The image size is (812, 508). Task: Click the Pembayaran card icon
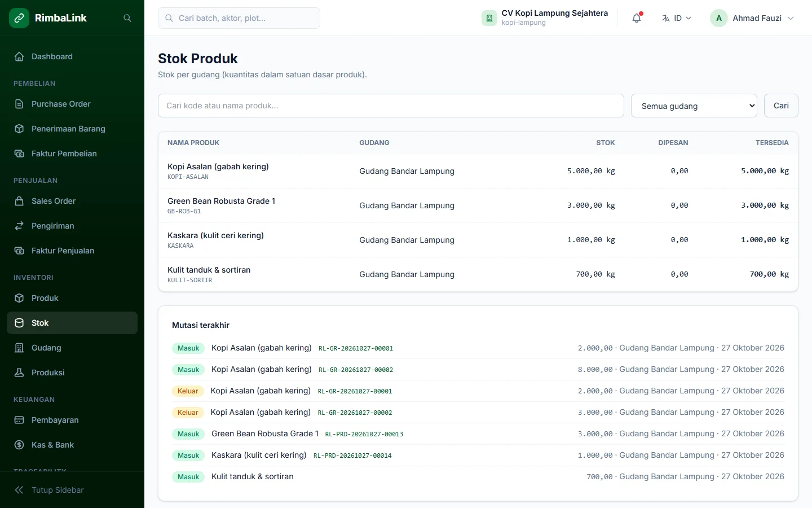tap(19, 420)
